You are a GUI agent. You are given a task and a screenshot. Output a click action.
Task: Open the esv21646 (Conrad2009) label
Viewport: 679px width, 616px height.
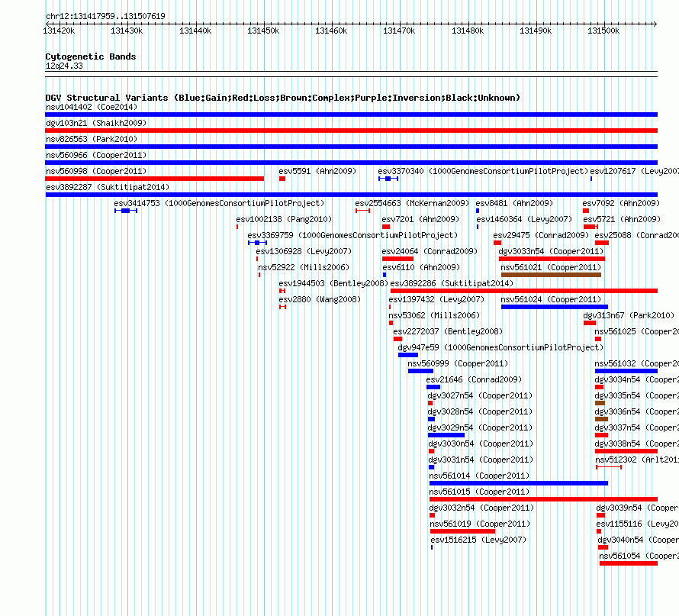475,379
